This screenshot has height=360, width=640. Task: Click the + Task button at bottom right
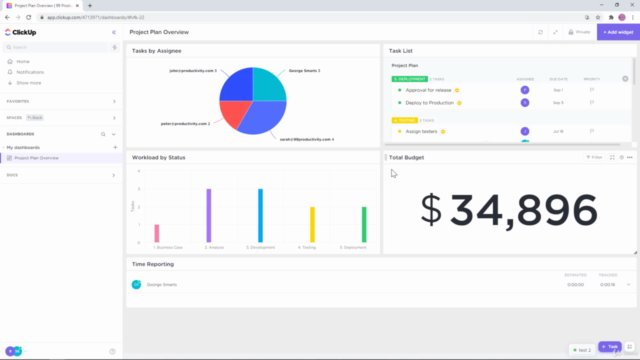pyautogui.click(x=610, y=347)
